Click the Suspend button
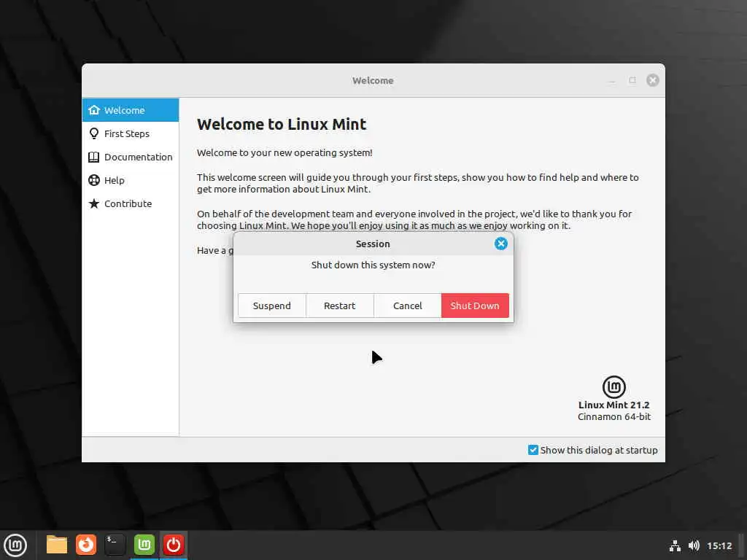The image size is (747, 560). click(x=271, y=306)
